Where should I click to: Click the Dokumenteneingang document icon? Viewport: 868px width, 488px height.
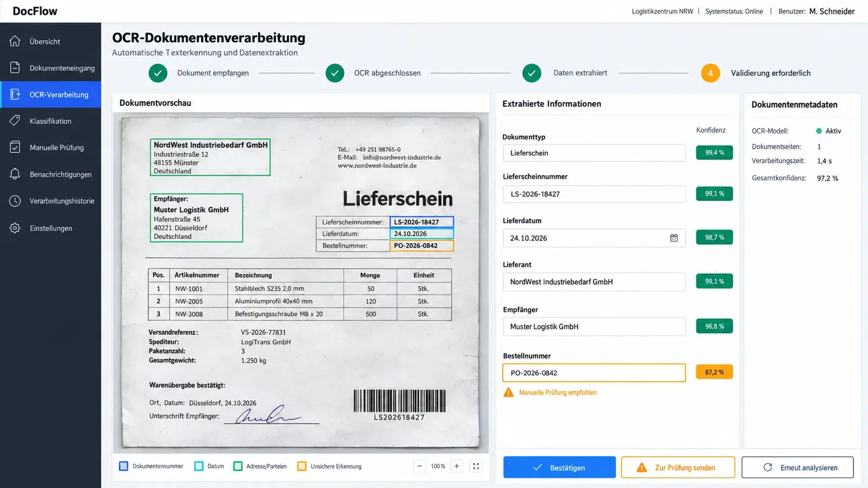point(15,68)
